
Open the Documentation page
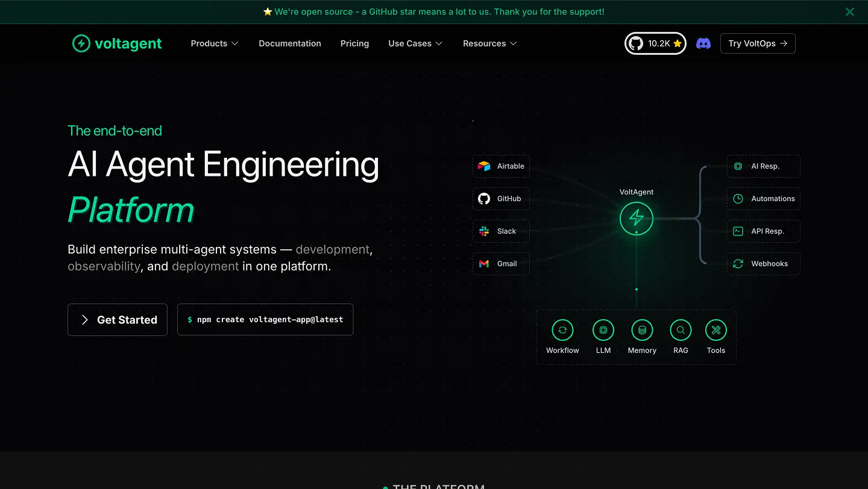pos(290,43)
